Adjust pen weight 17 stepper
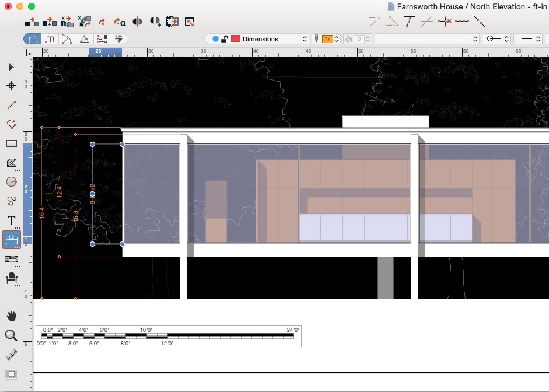Screen dimensions: 549x392 (337, 39)
